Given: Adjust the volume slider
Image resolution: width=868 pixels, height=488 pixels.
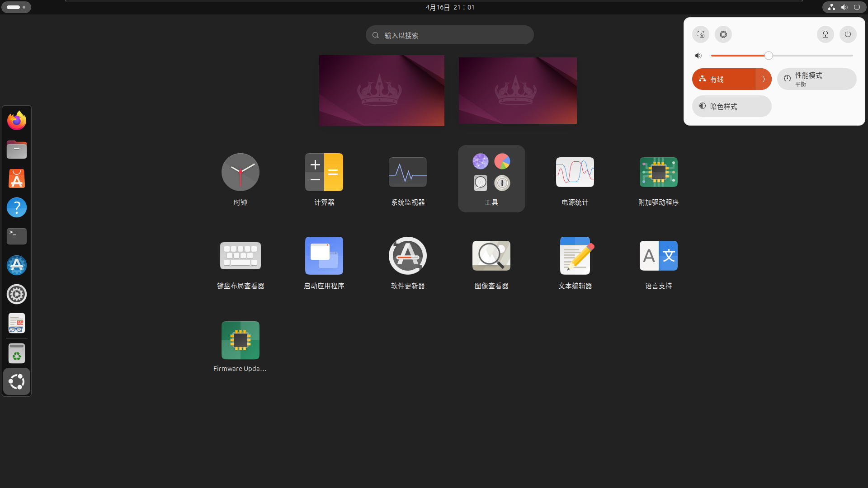Looking at the screenshot, I should click(x=769, y=56).
